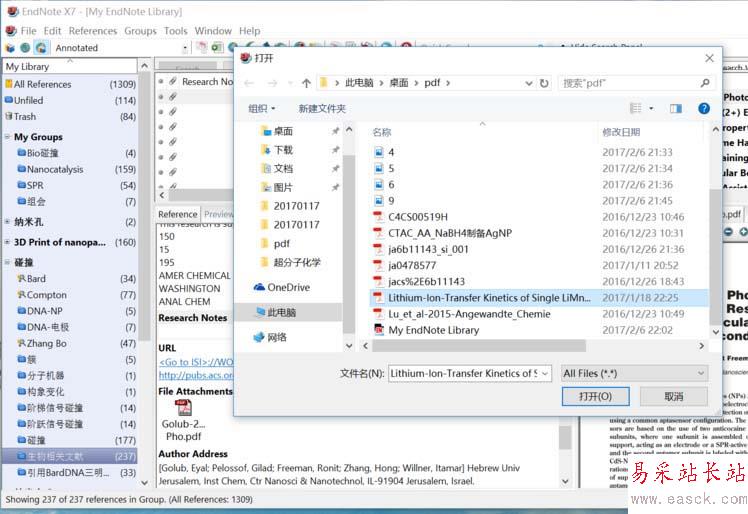Viewport: 748px width, 514px height.
Task: Collapse the 碰撞 group set
Action: 8,262
